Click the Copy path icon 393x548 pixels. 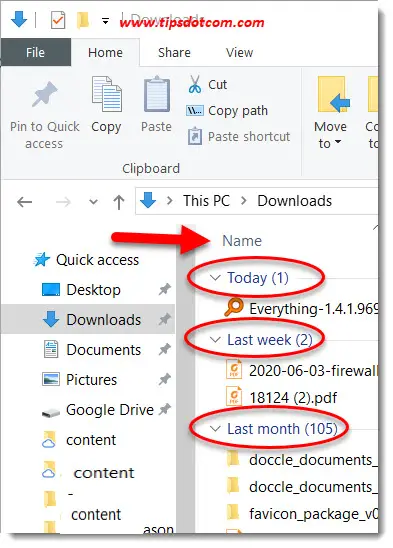coord(194,111)
